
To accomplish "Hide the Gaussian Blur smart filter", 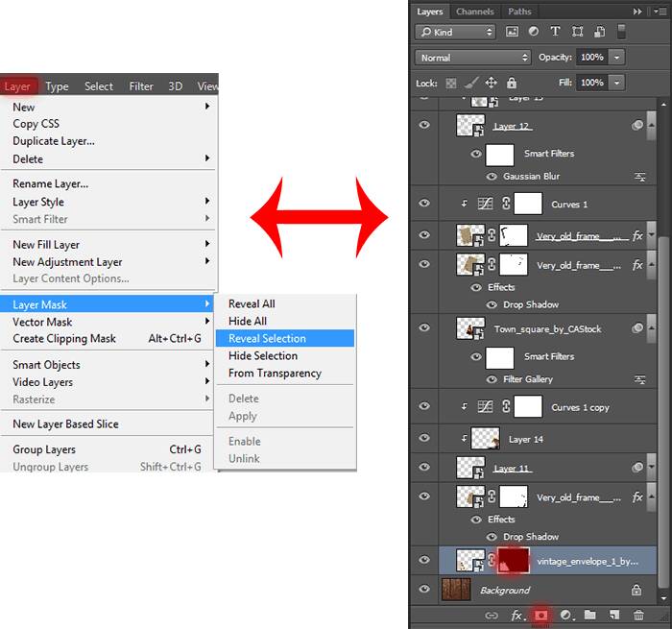I will point(492,177).
